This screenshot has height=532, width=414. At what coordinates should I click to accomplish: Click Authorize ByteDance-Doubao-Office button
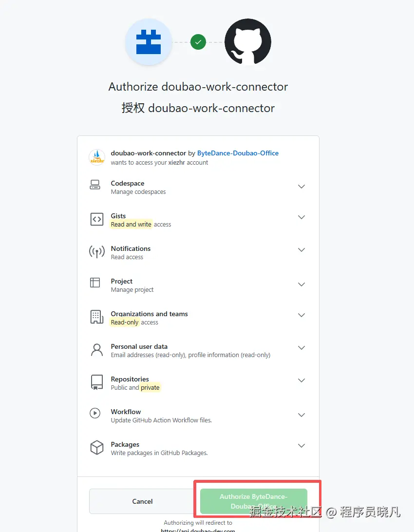[254, 501]
